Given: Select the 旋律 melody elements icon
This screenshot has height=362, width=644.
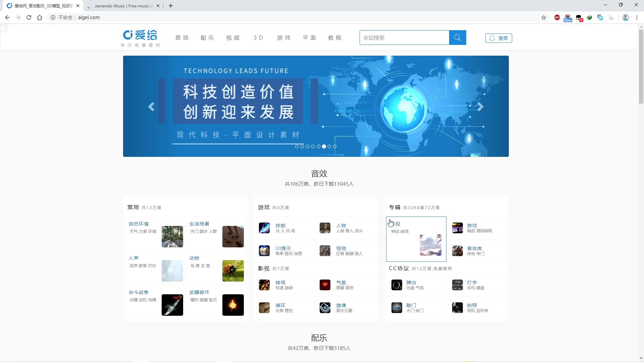Looking at the screenshot, I should (325, 308).
